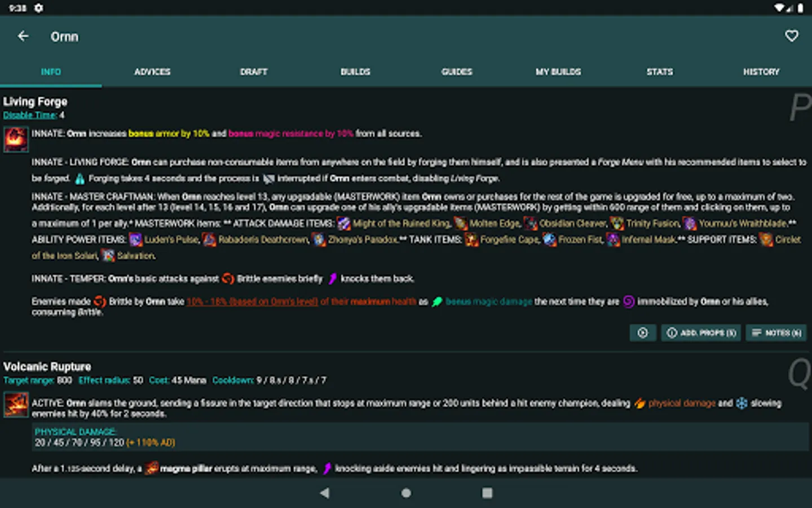Tap the PHYSICAL DAMAGE values box
Screen dimensions: 812x508
[420, 437]
